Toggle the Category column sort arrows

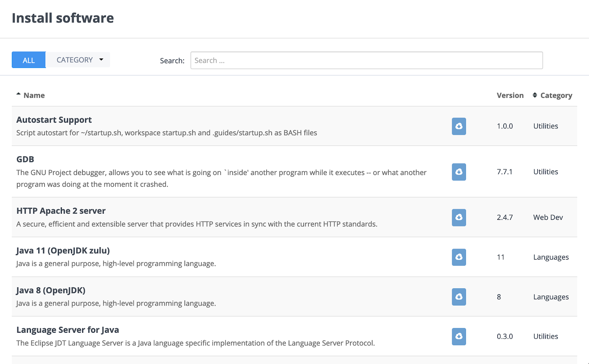point(535,95)
